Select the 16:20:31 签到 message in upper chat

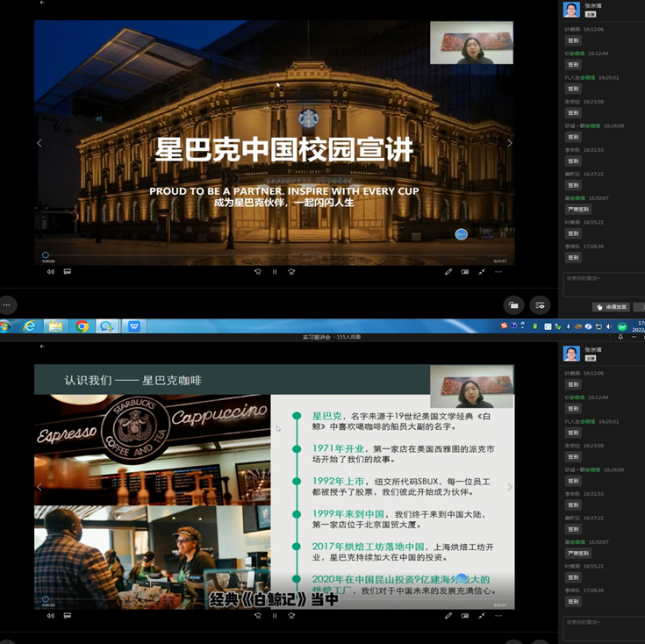tap(573, 89)
